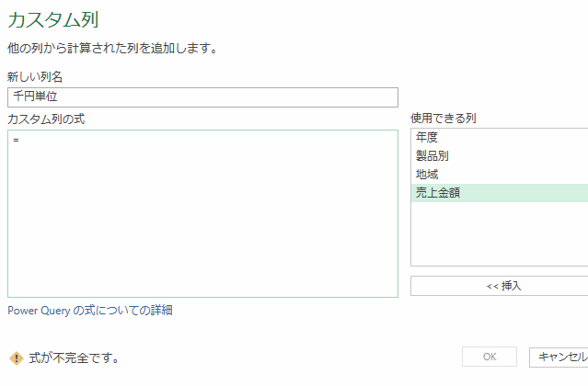Screen dimensions: 588x386
Task: Click the blank area below 売上金額 in the list
Action: point(497,234)
